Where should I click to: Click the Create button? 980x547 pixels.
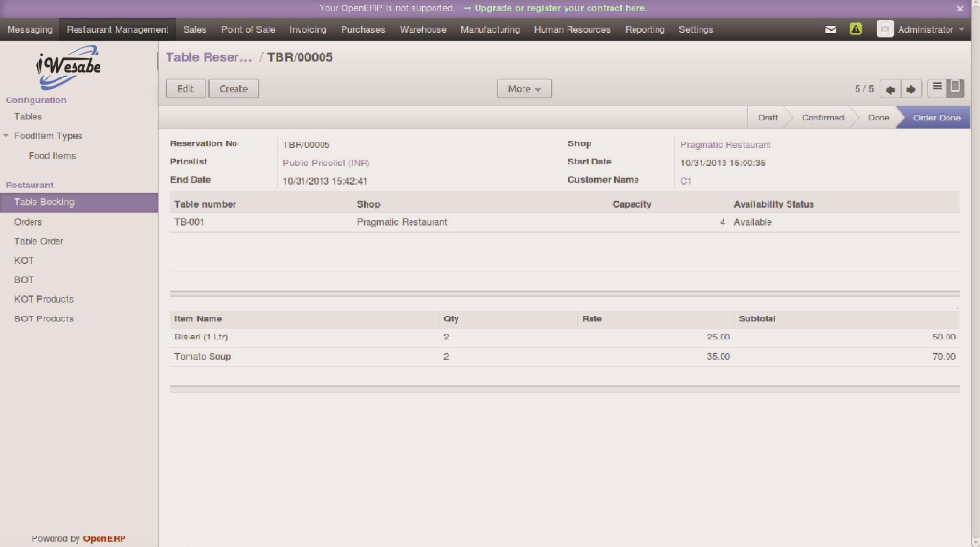tap(234, 89)
